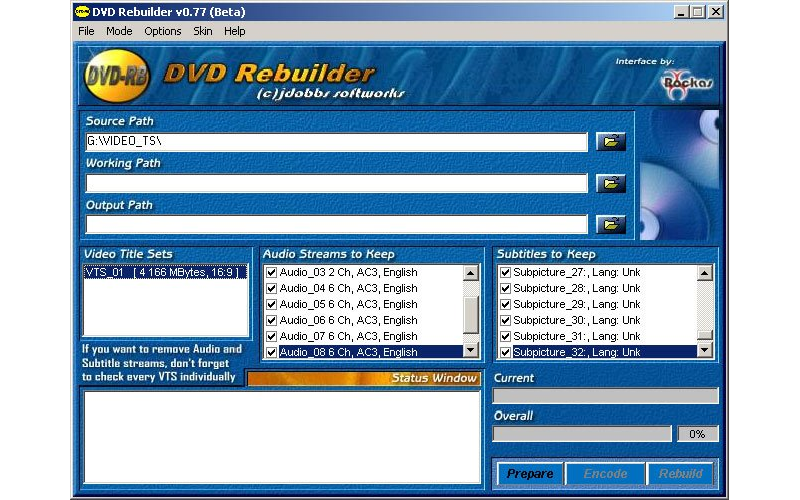Open the Options menu
This screenshot has width=800, height=500.
click(163, 31)
